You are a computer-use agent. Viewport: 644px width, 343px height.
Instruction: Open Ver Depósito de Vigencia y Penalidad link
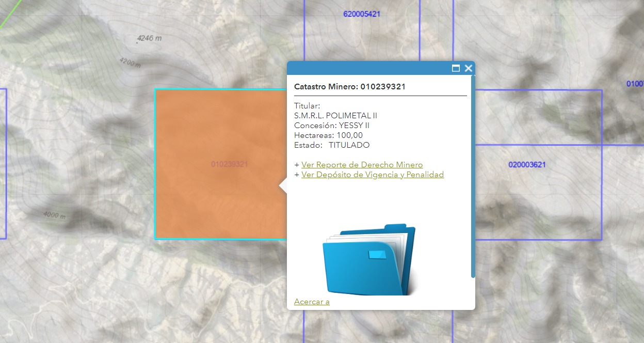372,175
